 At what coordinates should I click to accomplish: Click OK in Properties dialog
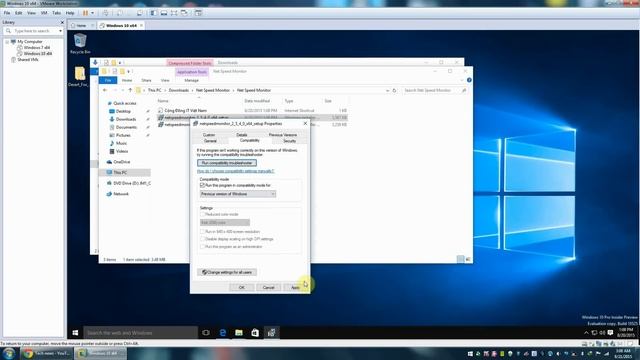(x=242, y=287)
